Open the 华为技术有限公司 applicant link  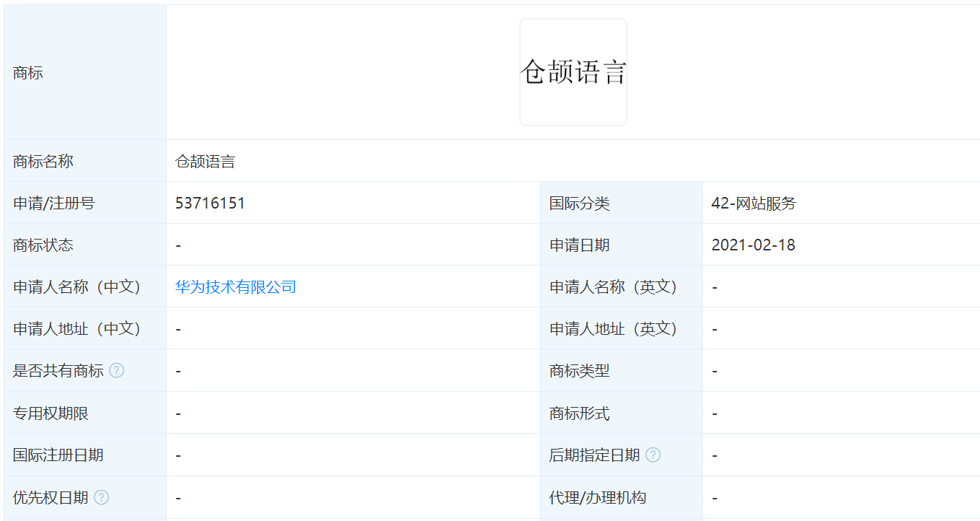[x=236, y=287]
